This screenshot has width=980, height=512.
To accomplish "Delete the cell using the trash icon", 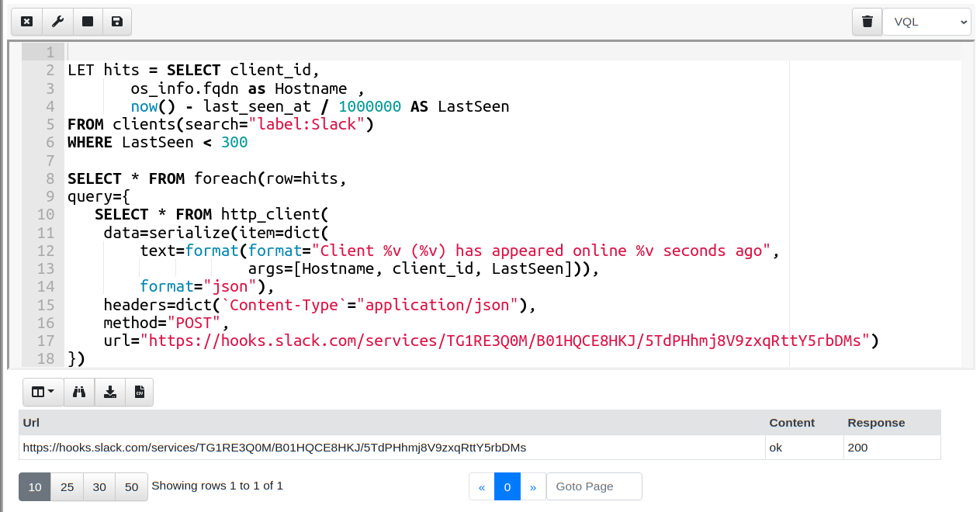I will [867, 22].
